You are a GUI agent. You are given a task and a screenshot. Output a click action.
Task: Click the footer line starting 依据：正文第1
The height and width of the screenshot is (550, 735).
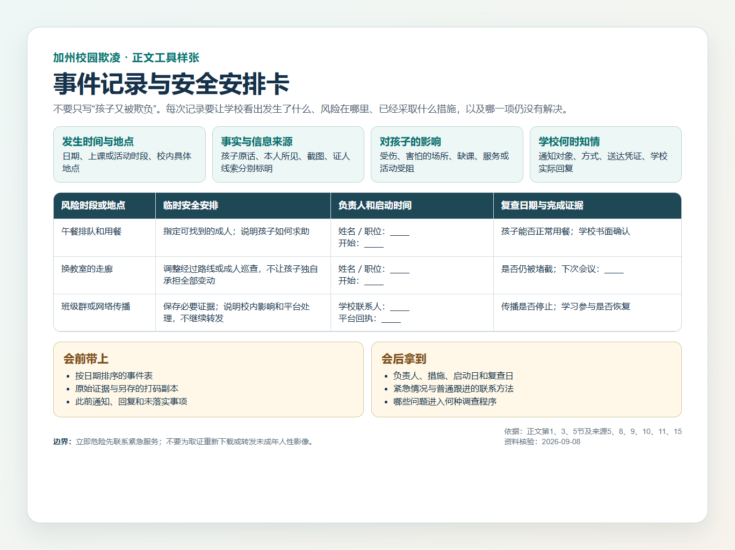[593, 431]
